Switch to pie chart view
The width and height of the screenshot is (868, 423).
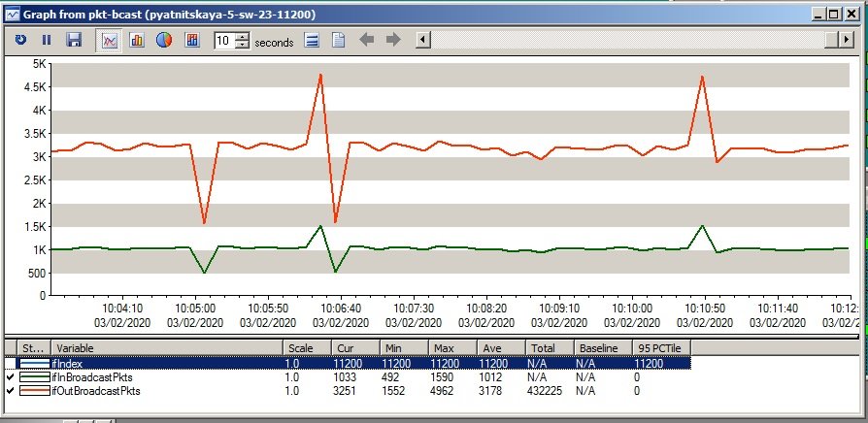[x=163, y=40]
